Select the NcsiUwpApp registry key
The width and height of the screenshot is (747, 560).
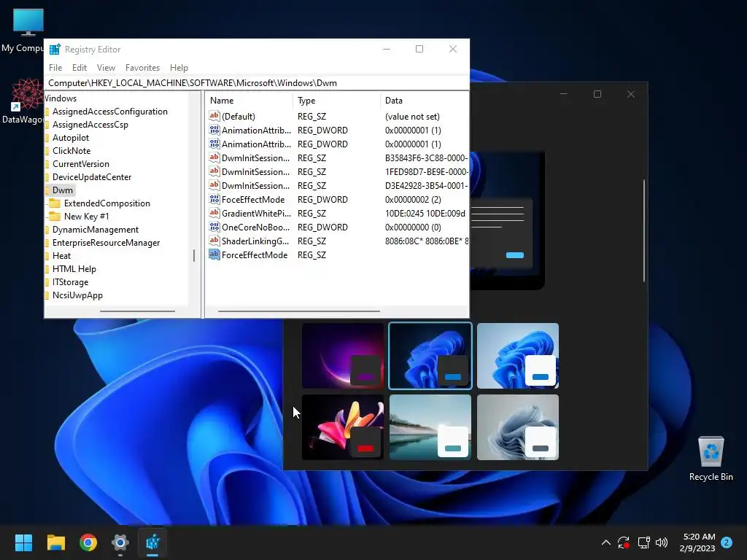click(77, 295)
